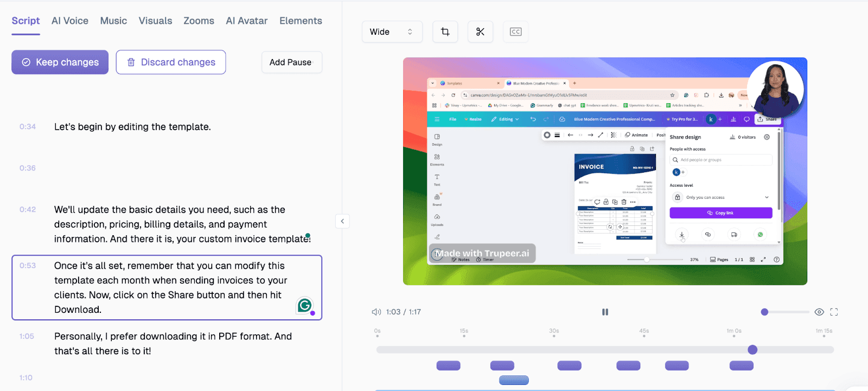Open the Wide aspect ratio dropdown
This screenshot has width=868, height=391.
point(391,32)
